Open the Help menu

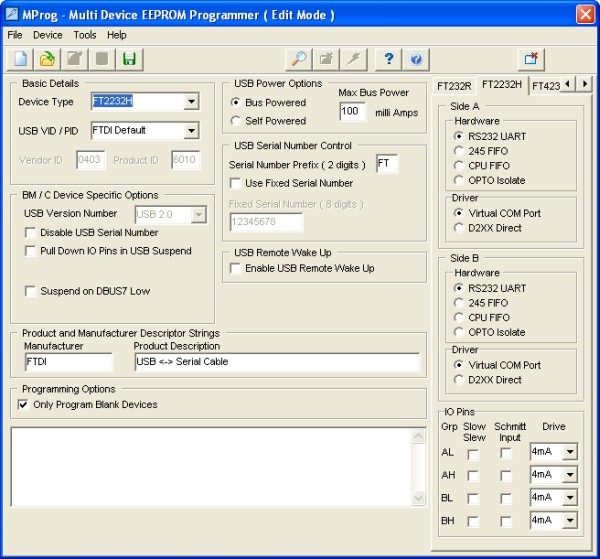[x=117, y=35]
